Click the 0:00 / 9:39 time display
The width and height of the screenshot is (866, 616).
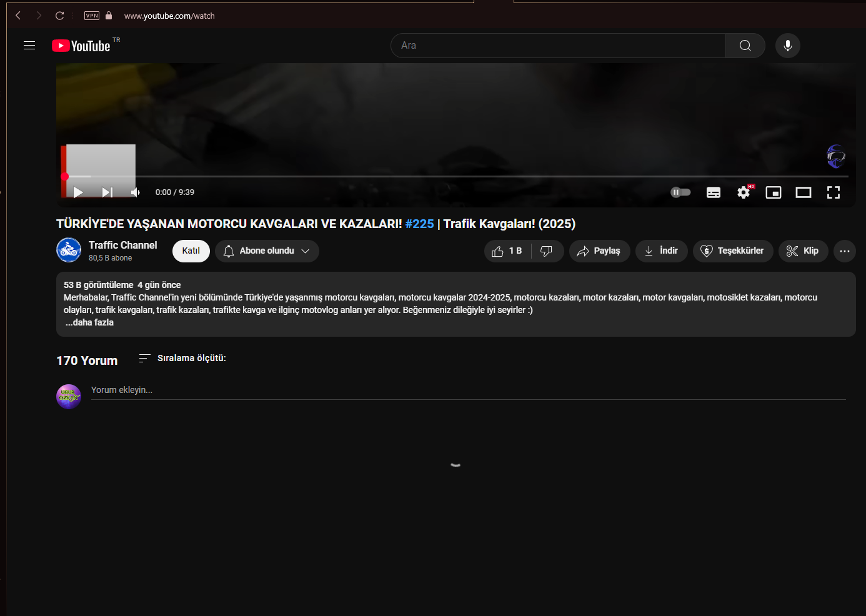point(175,192)
